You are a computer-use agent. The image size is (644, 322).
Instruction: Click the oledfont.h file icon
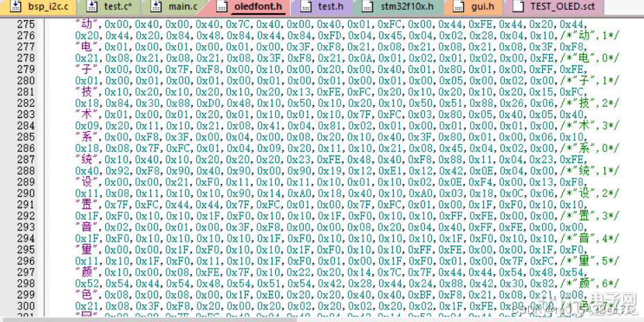pos(222,6)
